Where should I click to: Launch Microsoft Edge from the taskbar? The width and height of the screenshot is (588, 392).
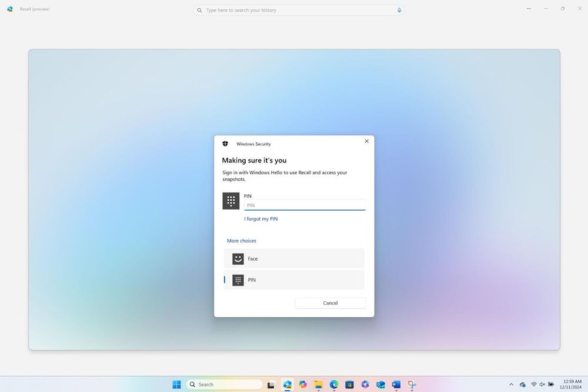tap(333, 384)
